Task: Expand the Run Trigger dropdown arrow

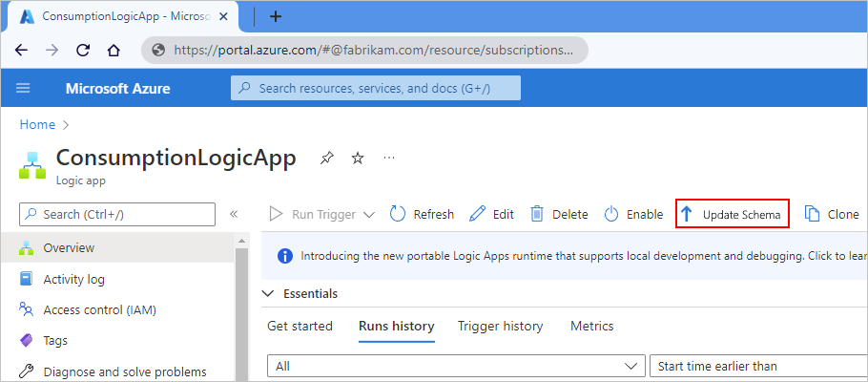Action: (x=369, y=214)
